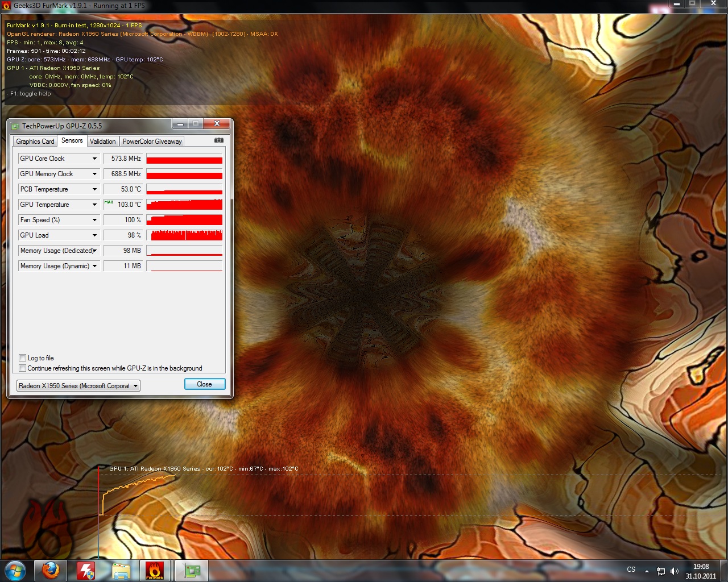This screenshot has width=728, height=582.
Task: Open Windows Explorer from the taskbar
Action: pos(121,570)
